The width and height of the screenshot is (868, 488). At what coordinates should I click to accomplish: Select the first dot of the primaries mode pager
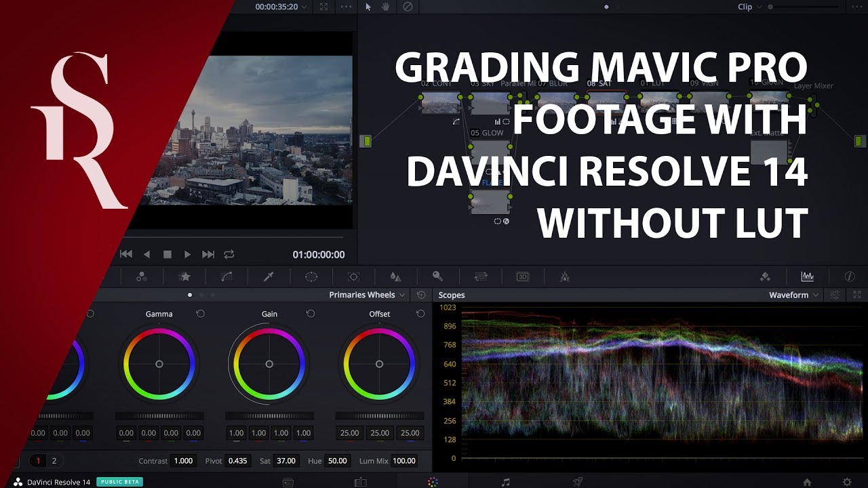190,295
